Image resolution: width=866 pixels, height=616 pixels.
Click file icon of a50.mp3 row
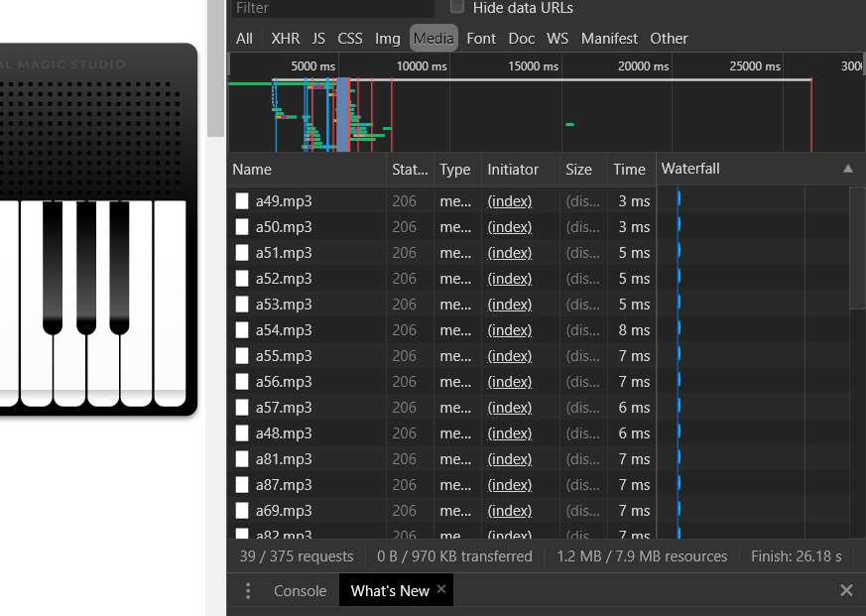point(242,227)
